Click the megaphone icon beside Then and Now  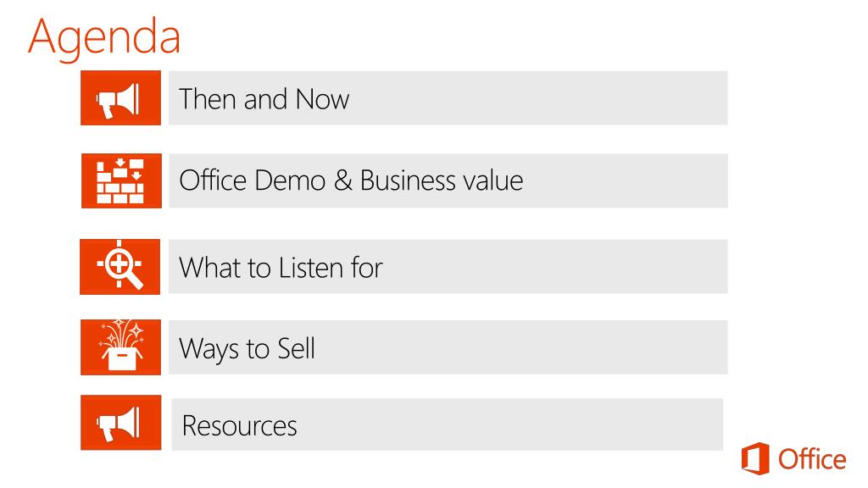point(120,98)
